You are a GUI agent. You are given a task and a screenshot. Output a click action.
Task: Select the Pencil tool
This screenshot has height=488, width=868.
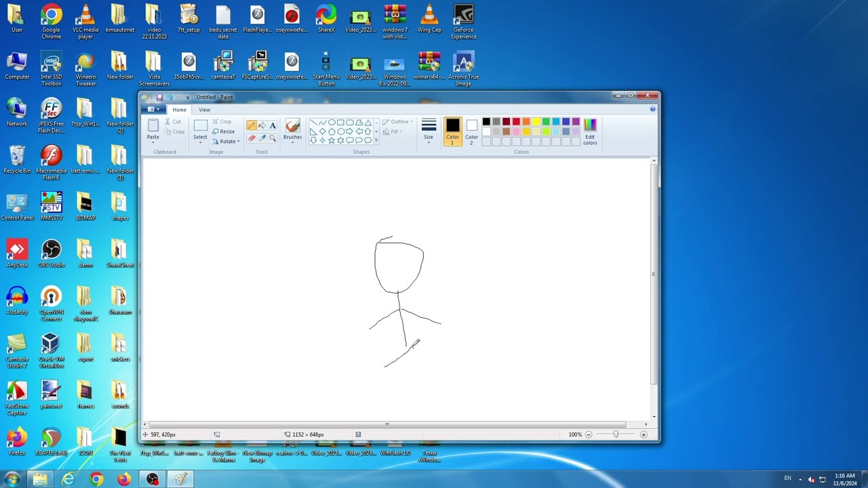[252, 125]
